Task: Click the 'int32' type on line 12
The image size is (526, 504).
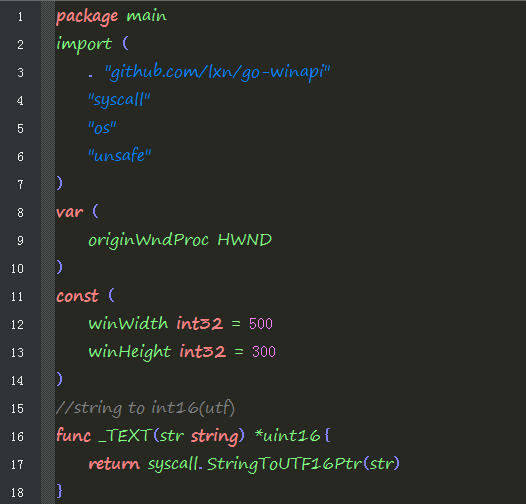Action: tap(200, 324)
